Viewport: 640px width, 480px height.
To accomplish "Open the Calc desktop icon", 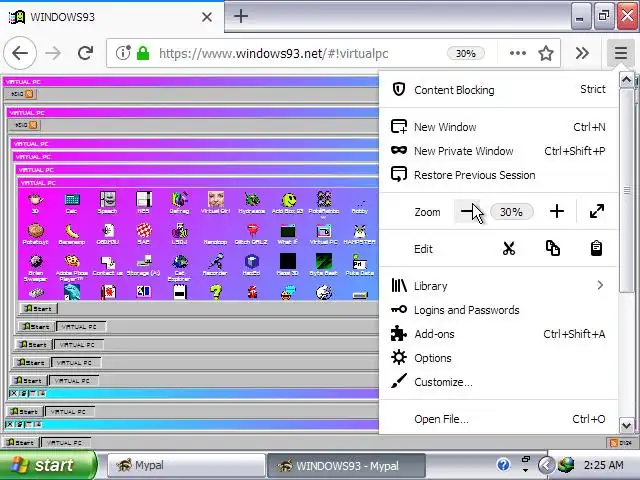I will pyautogui.click(x=71, y=203).
